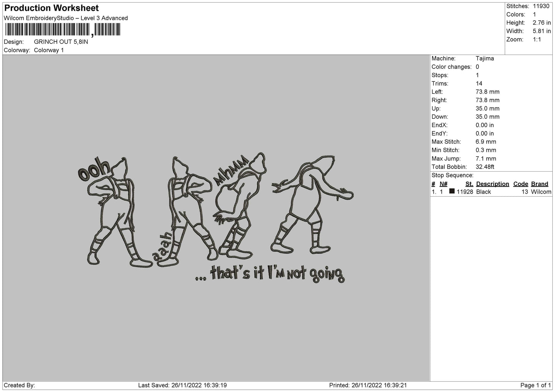
Task: Click the Production Worksheet title
Action: click(51, 8)
